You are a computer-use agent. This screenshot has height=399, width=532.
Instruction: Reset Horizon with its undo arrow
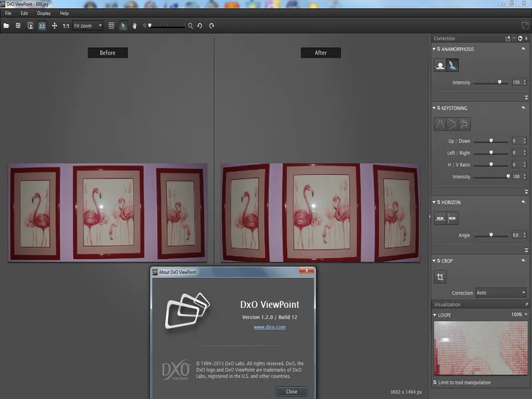point(523,202)
